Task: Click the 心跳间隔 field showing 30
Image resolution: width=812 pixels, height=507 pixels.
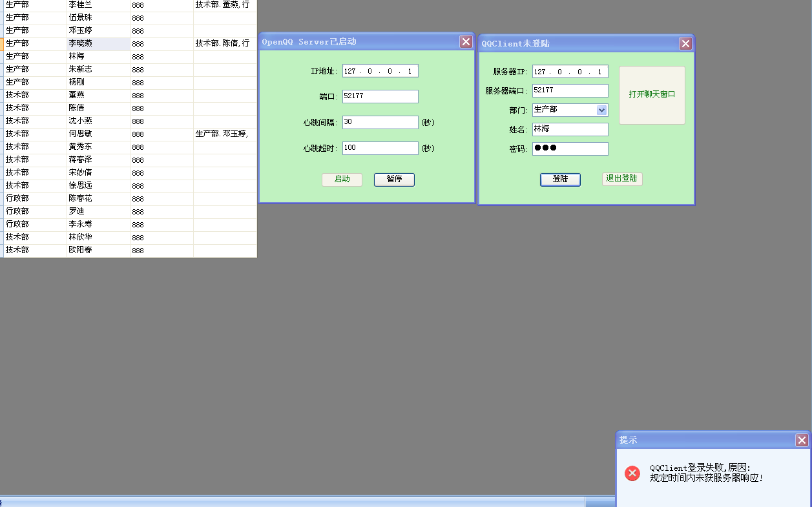Action: pos(380,122)
